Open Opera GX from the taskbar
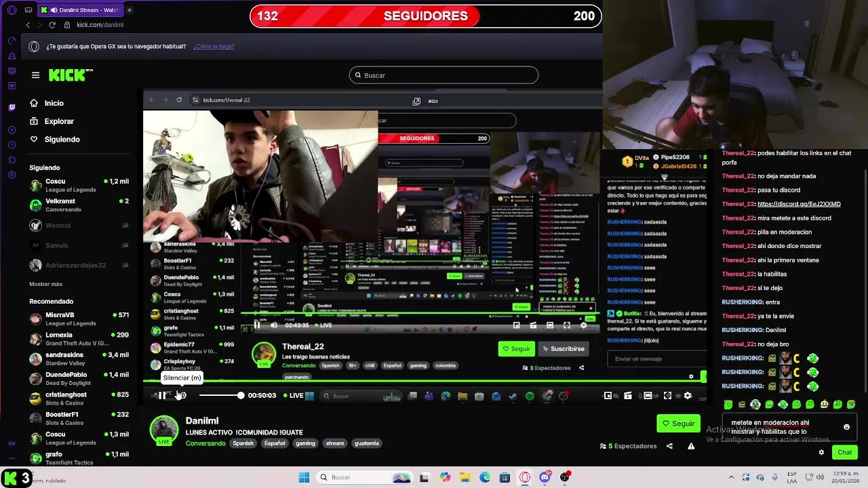The width and height of the screenshot is (868, 488). pyautogui.click(x=525, y=477)
